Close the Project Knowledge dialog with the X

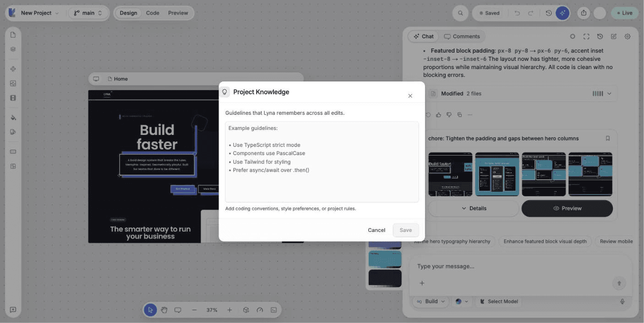(x=410, y=96)
